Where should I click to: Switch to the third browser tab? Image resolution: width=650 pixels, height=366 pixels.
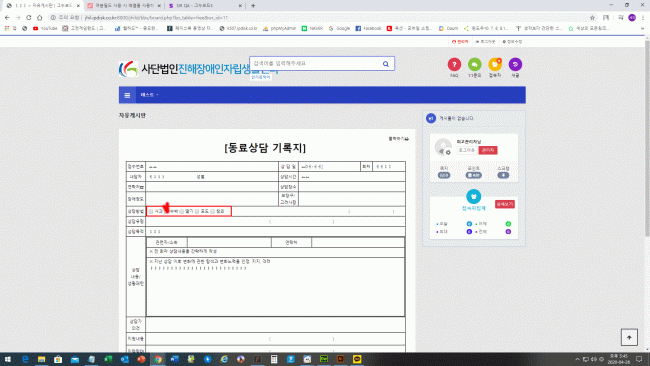coord(205,5)
